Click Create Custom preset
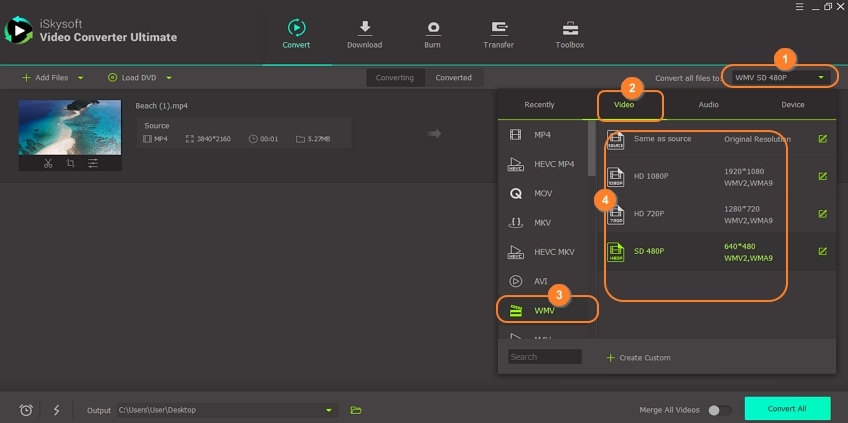The image size is (848, 423). (638, 358)
